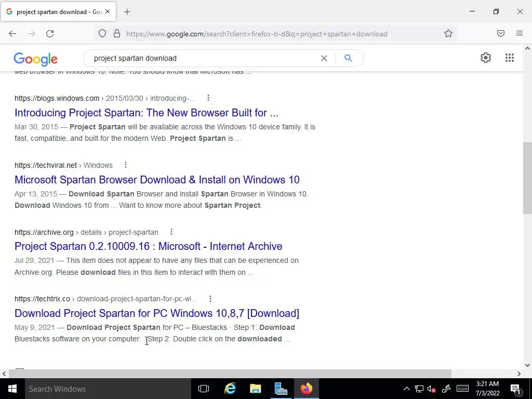Viewport: 532px width, 399px height.
Task: Launch Internet Explorer from taskbar
Action: (230, 389)
